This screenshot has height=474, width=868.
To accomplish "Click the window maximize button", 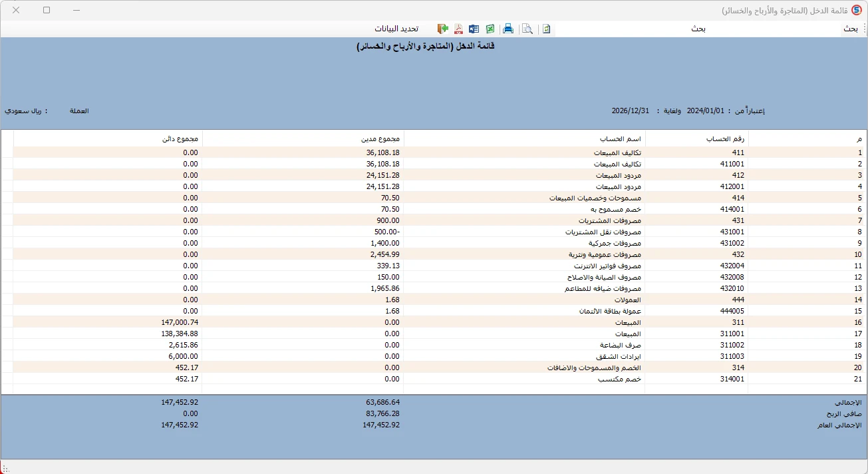I will [47, 11].
